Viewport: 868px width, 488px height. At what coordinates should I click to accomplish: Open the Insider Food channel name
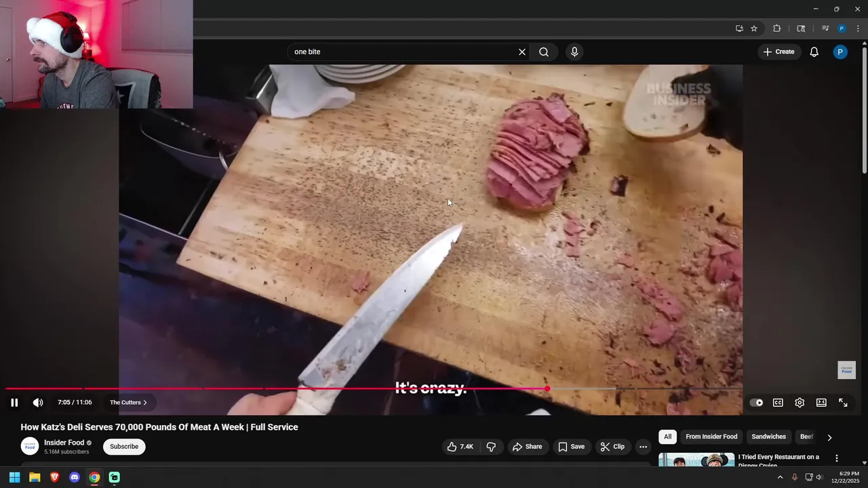pos(64,443)
